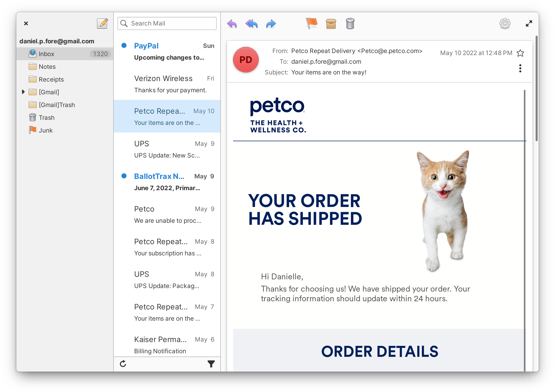Click the Reply All arrows icon
This screenshot has width=555, height=392.
251,24
